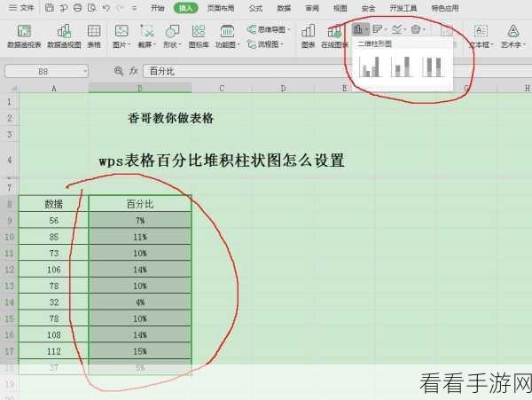Click the 表格 Table icon

[94, 36]
